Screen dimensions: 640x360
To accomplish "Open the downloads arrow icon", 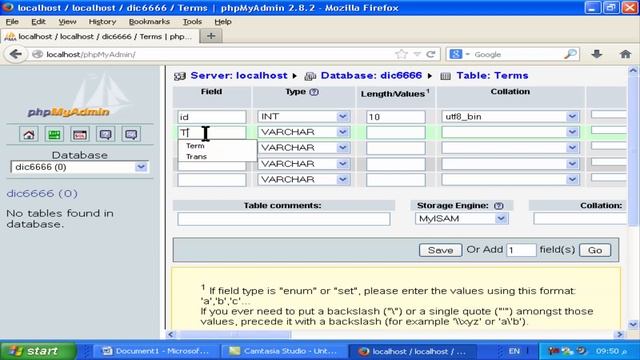I will 597,54.
